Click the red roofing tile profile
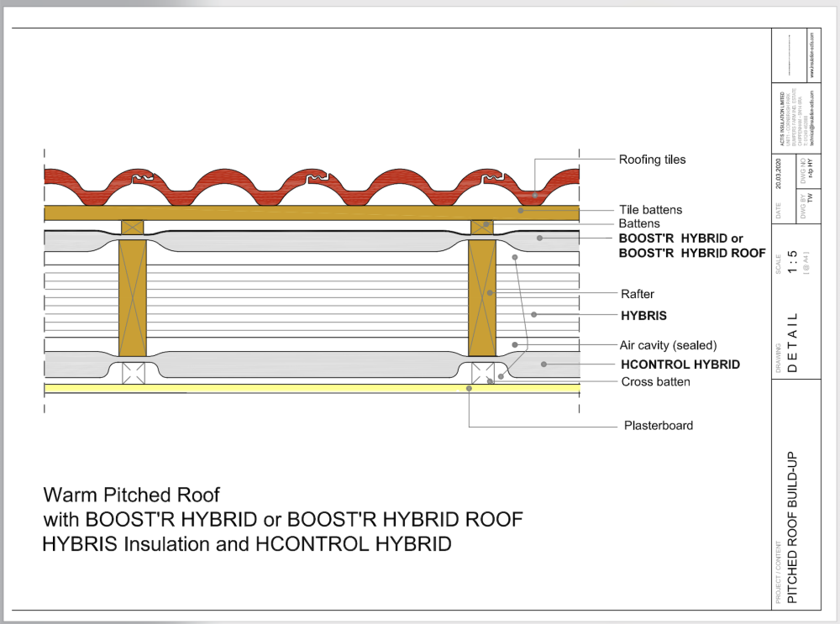 312,186
